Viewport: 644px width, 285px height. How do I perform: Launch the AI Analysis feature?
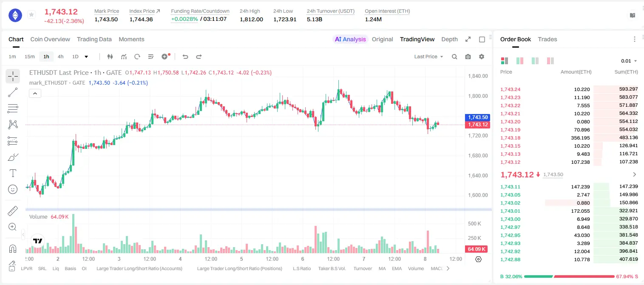(x=350, y=39)
